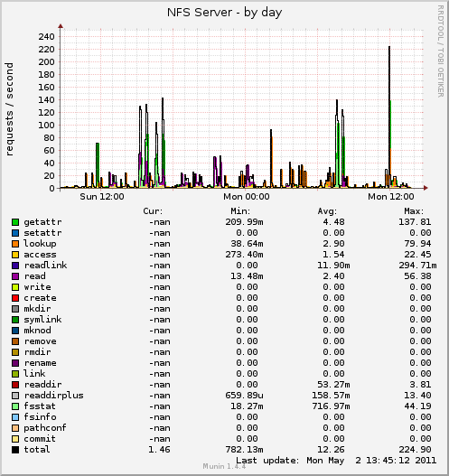Click the blue setattr legend swatch

[x=15, y=233]
